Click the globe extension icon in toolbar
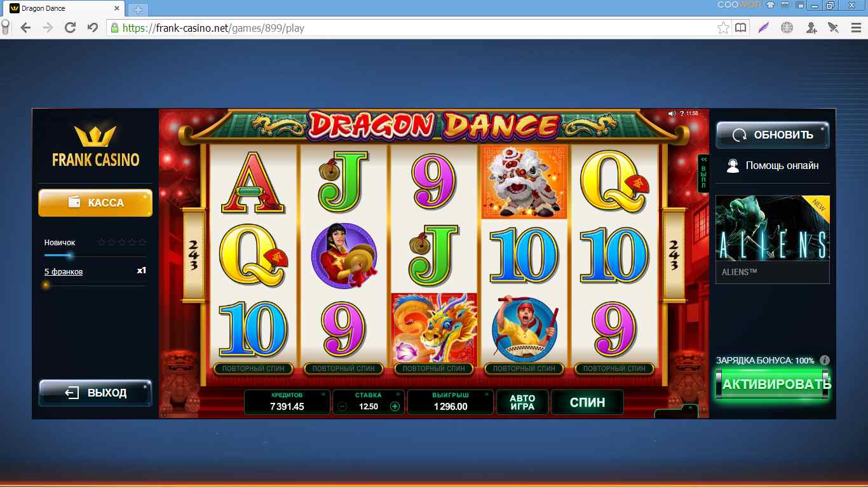 click(x=787, y=27)
